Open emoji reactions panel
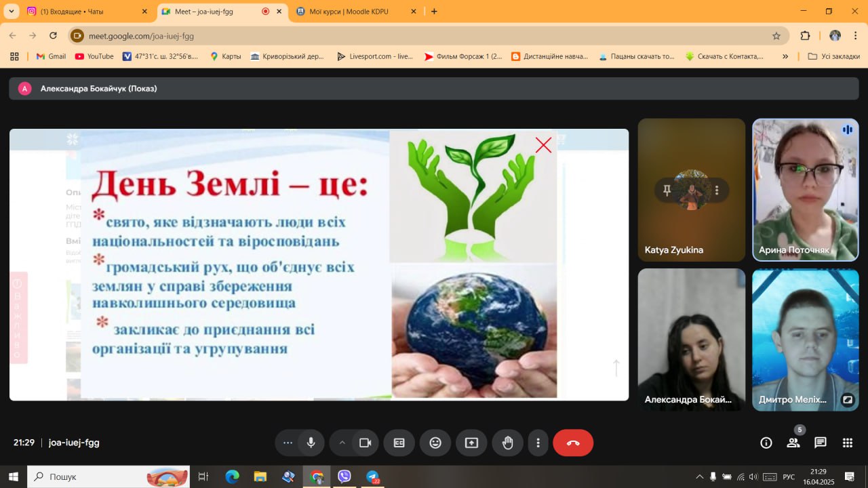 [435, 443]
